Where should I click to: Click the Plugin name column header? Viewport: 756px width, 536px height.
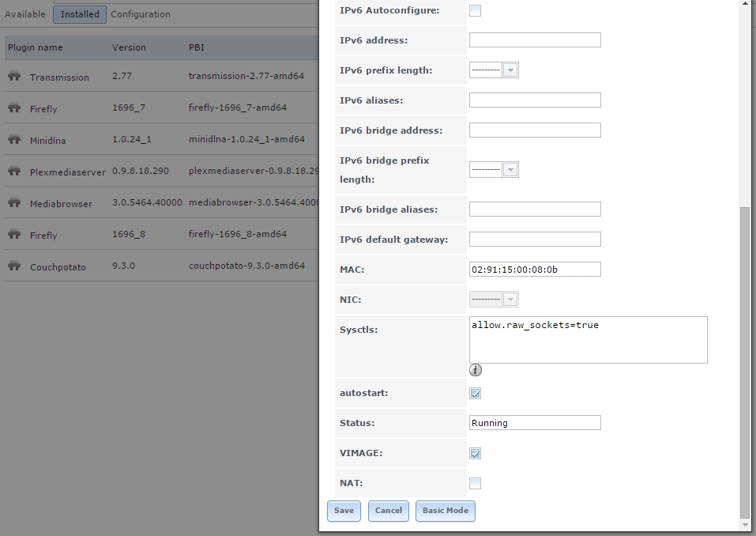pos(36,47)
